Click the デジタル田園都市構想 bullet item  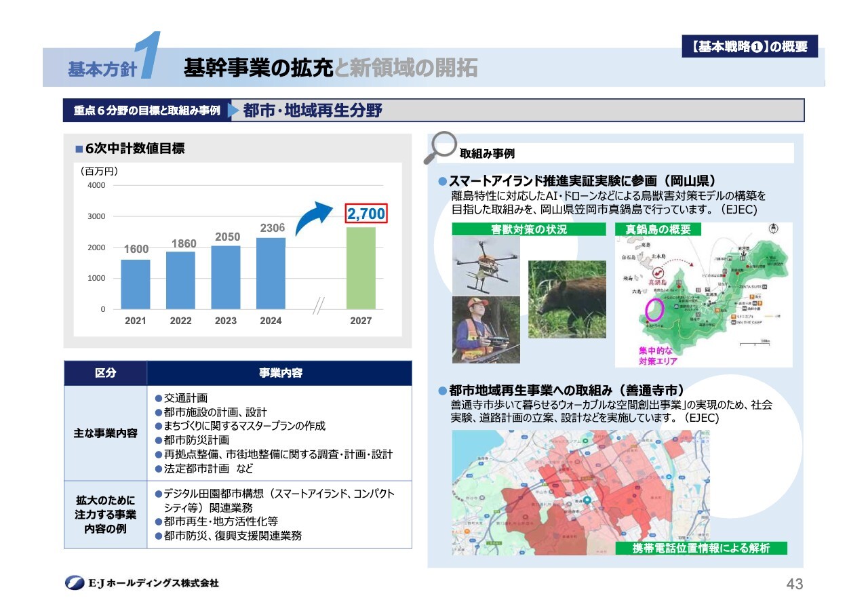tap(275, 500)
